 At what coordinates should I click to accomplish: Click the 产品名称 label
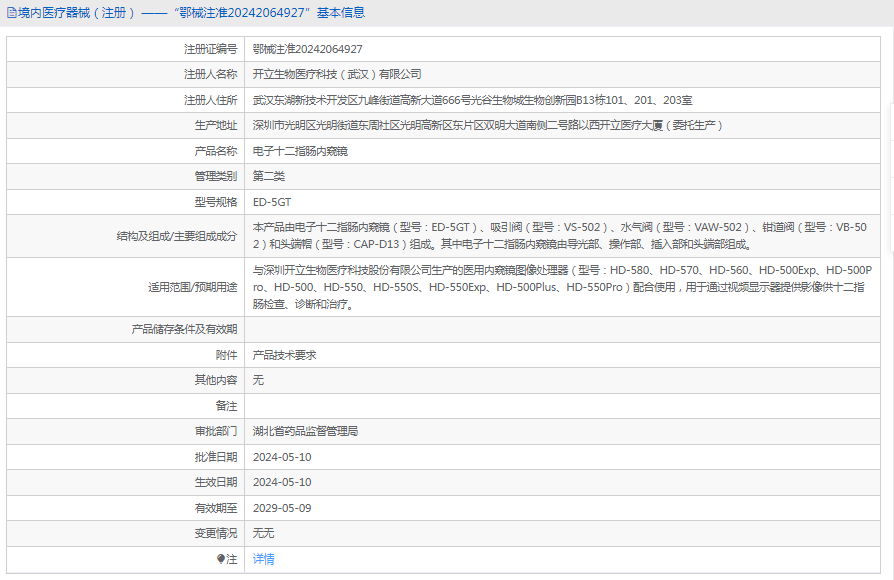216,151
